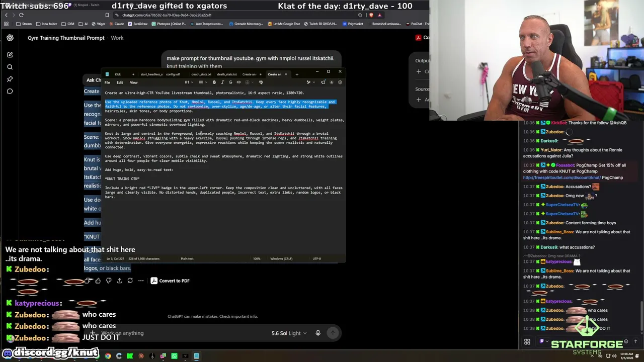The width and height of the screenshot is (644, 362).
Task: Reload the browser page
Action: pos(21,15)
